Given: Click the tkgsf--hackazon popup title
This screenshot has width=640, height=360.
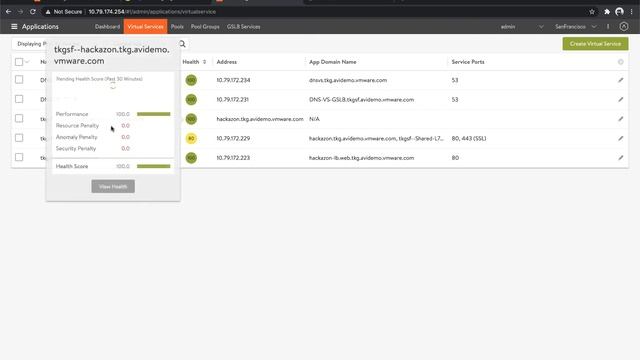Looking at the screenshot, I should (111, 55).
